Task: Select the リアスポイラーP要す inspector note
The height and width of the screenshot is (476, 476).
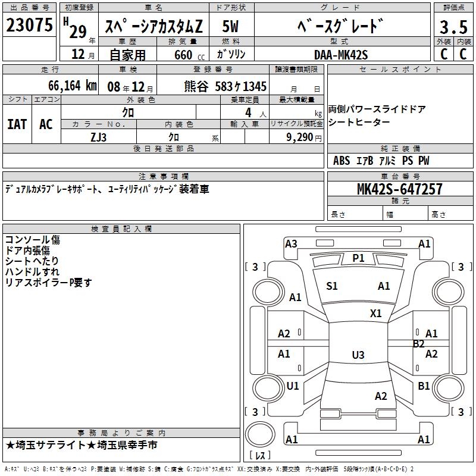Action: pos(49,283)
